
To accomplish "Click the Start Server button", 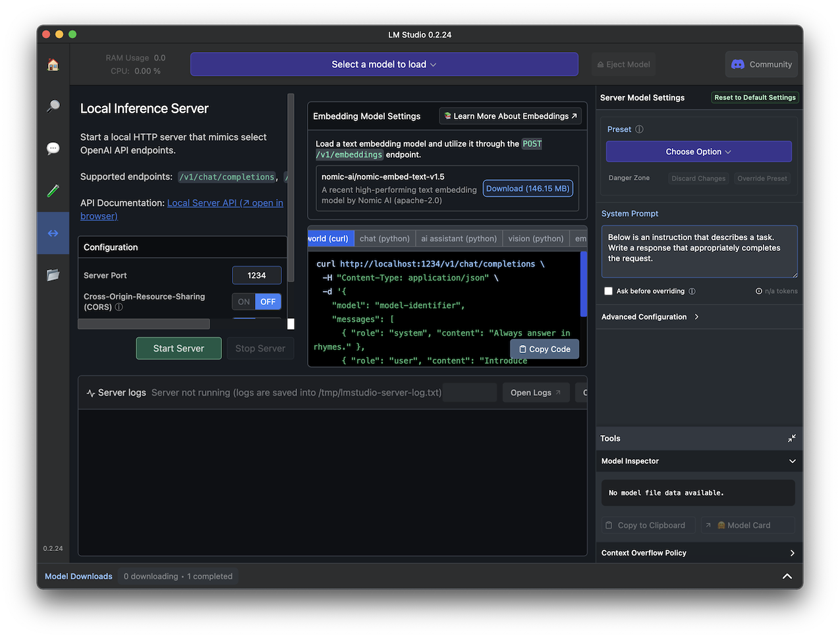I will click(x=179, y=348).
